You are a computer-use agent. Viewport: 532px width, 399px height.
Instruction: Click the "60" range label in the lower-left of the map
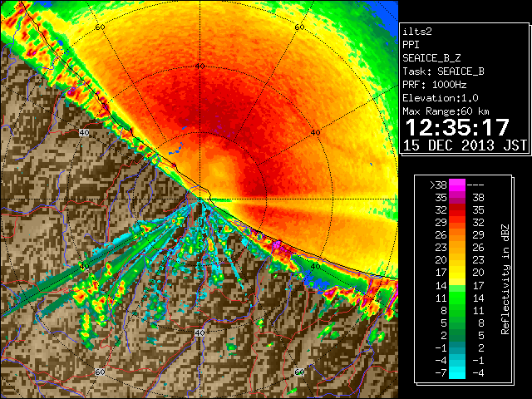pyautogui.click(x=100, y=372)
